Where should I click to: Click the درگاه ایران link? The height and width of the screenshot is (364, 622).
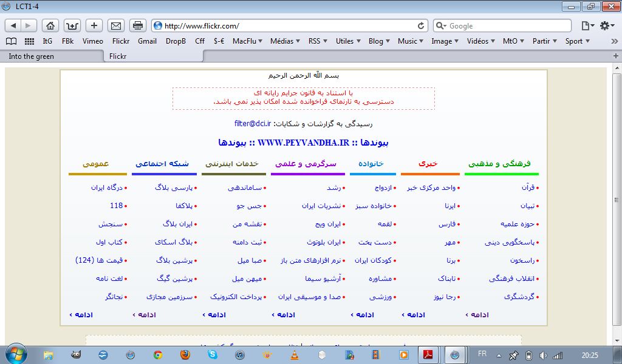point(107,187)
